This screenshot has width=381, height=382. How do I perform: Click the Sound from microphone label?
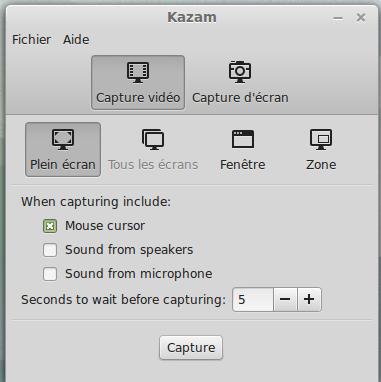tap(139, 274)
